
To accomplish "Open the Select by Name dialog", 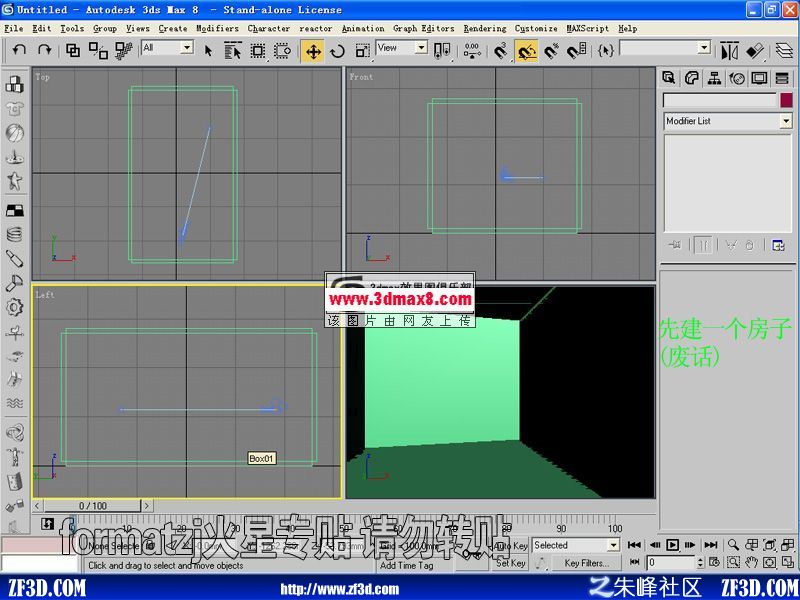I will (x=233, y=51).
